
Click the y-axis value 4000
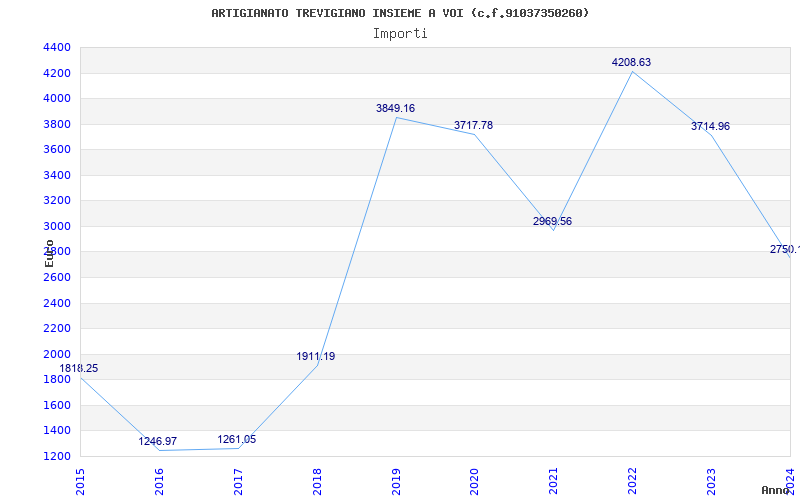tap(57, 98)
